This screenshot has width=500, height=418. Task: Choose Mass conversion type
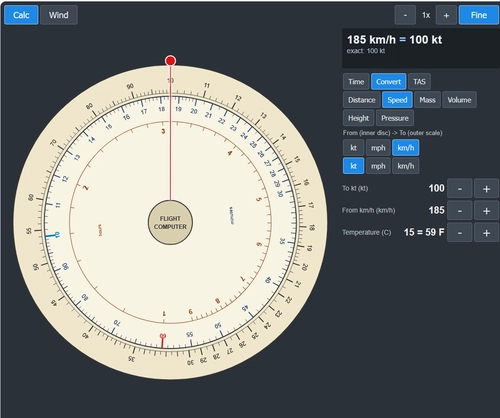point(427,100)
